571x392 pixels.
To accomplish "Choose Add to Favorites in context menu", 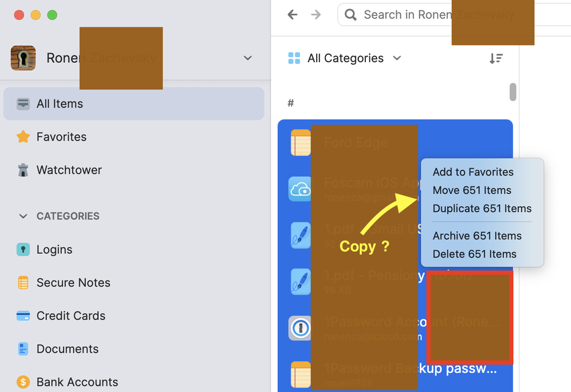I will [x=473, y=172].
